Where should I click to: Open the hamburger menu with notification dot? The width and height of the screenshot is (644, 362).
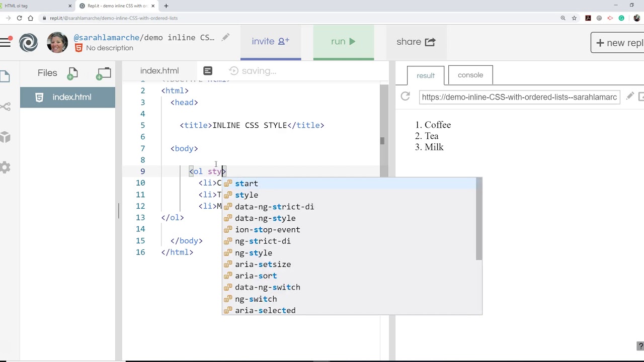(6, 42)
